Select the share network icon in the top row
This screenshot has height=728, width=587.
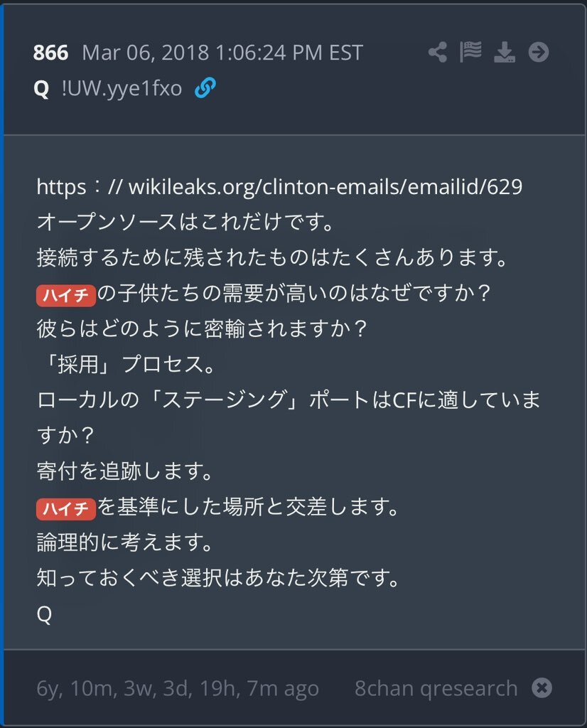click(x=436, y=50)
